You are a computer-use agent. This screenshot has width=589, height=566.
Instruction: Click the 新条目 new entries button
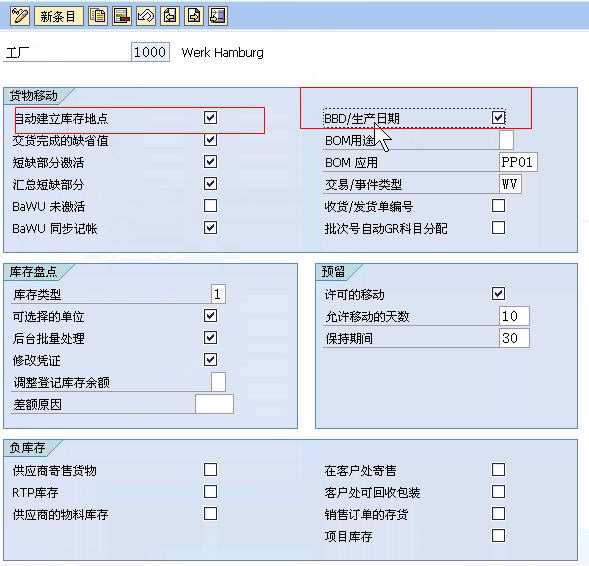coord(58,17)
